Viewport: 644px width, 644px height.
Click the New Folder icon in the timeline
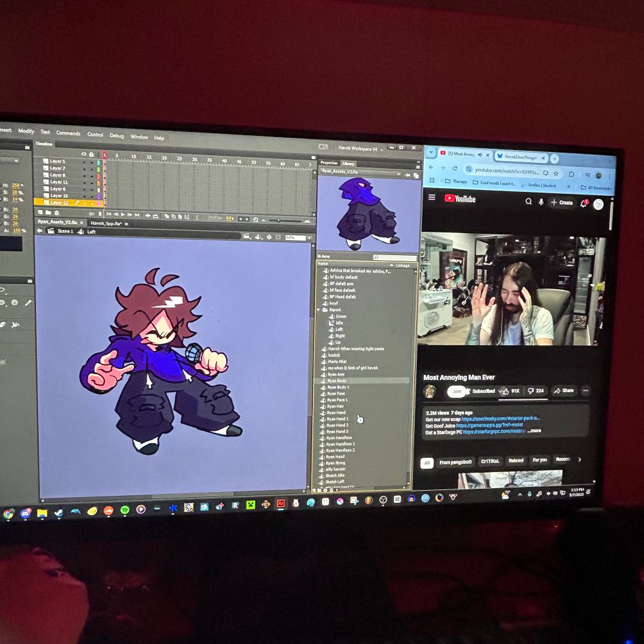[x=48, y=213]
